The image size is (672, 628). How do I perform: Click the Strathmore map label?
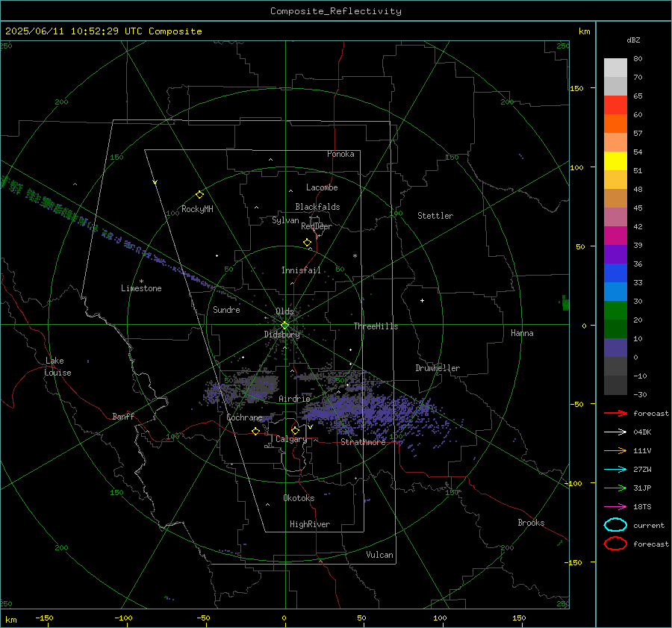tap(364, 442)
